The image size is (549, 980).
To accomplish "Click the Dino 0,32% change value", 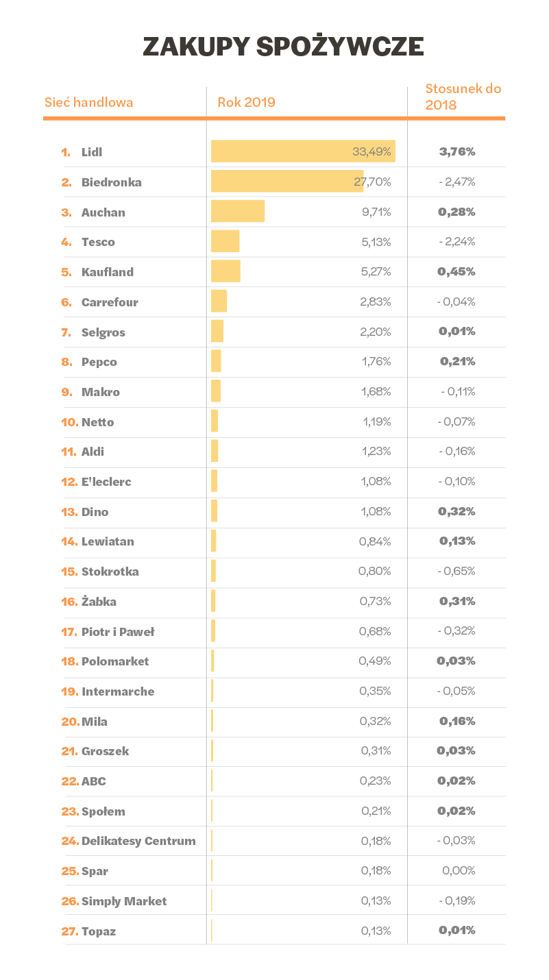I will pyautogui.click(x=457, y=511).
